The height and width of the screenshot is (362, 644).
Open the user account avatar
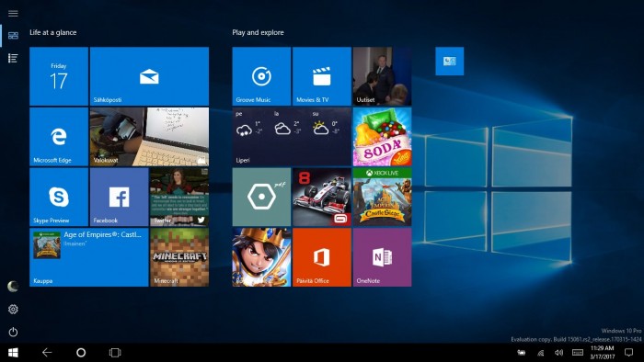[x=13, y=286]
